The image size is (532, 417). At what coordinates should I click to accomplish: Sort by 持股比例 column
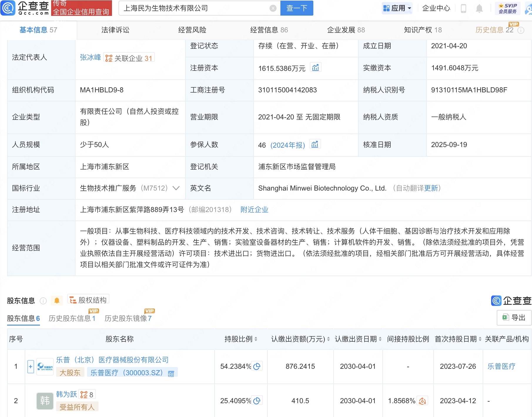point(256,339)
